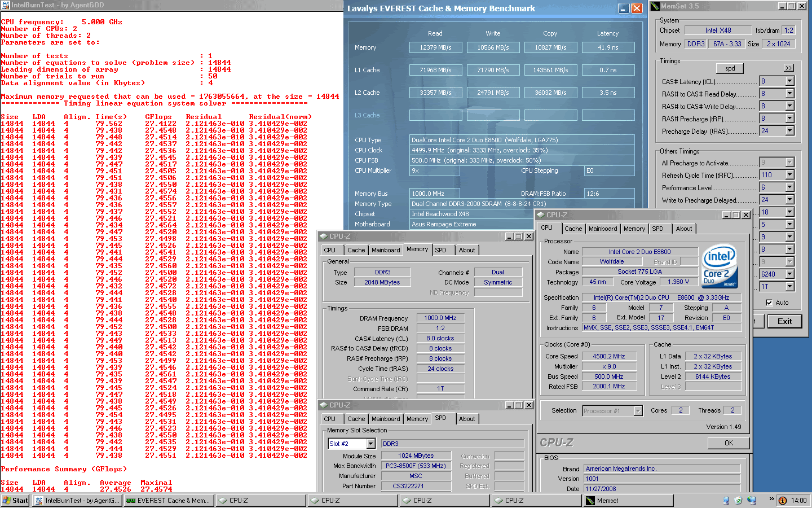Click the Core Speed 4500.2 MHz value
Image resolution: width=812 pixels, height=508 pixels.
pos(609,357)
